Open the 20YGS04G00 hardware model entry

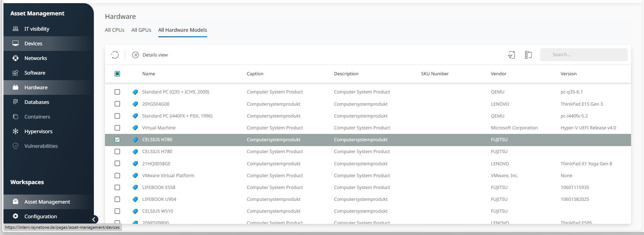pyautogui.click(x=156, y=104)
